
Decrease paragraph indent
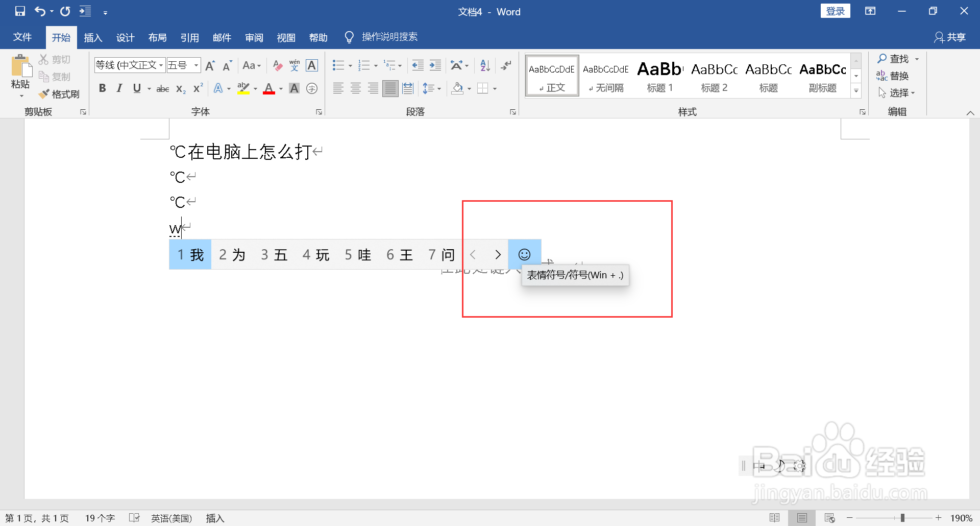418,65
